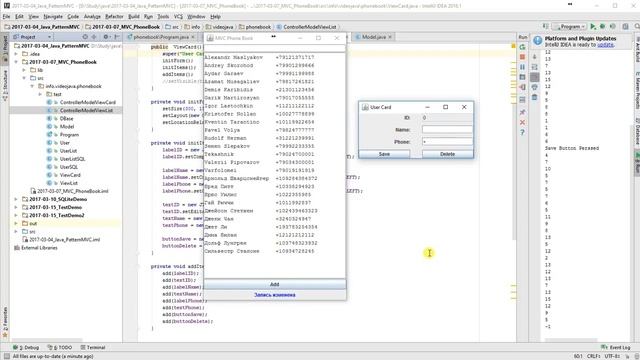Click the Name field in User Card

(x=447, y=129)
